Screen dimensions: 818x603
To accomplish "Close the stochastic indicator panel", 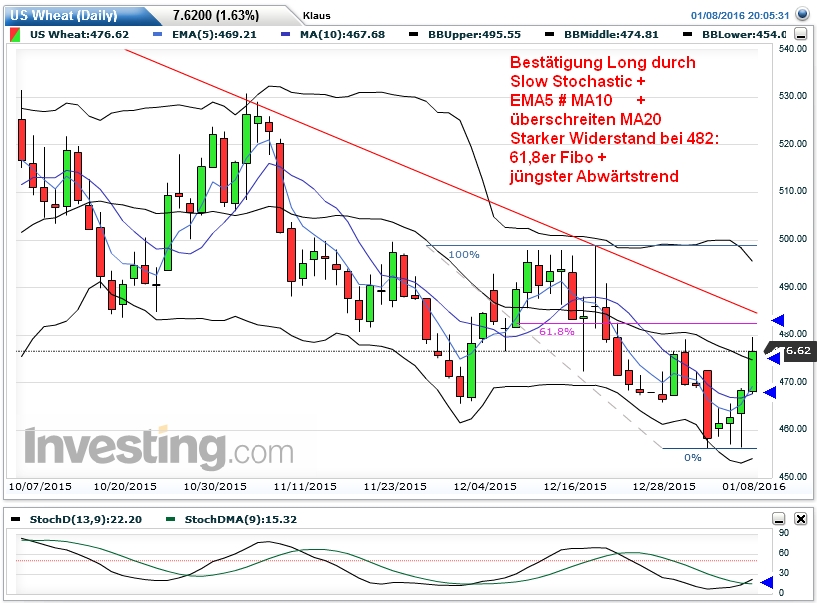I will click(801, 518).
